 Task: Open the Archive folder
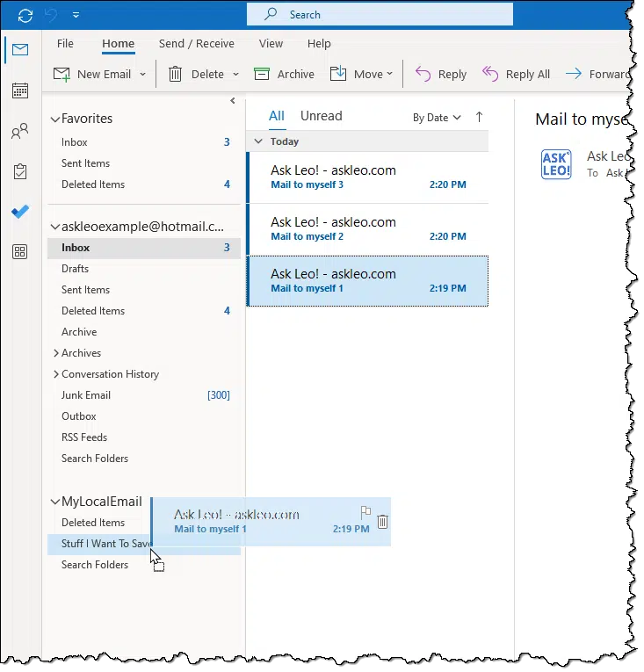(143, 332)
